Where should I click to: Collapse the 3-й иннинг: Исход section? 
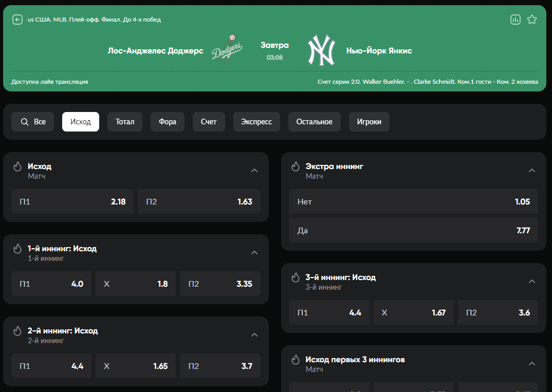[x=532, y=282]
